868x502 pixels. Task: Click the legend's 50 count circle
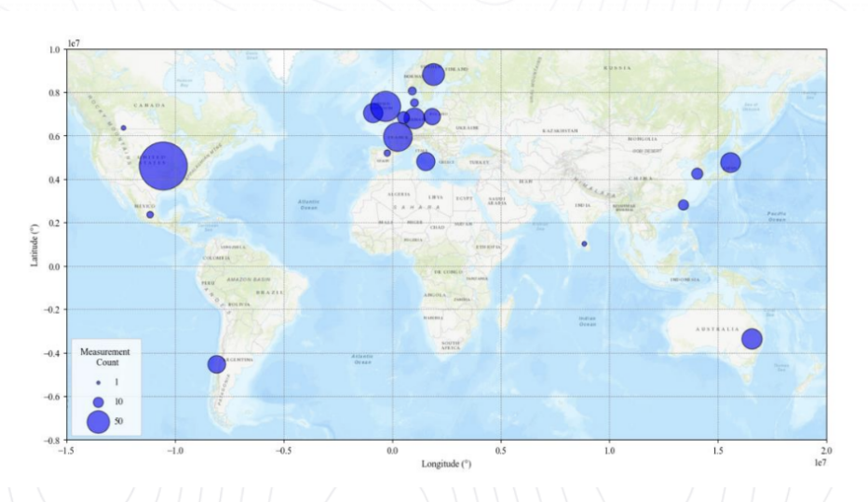point(99,422)
